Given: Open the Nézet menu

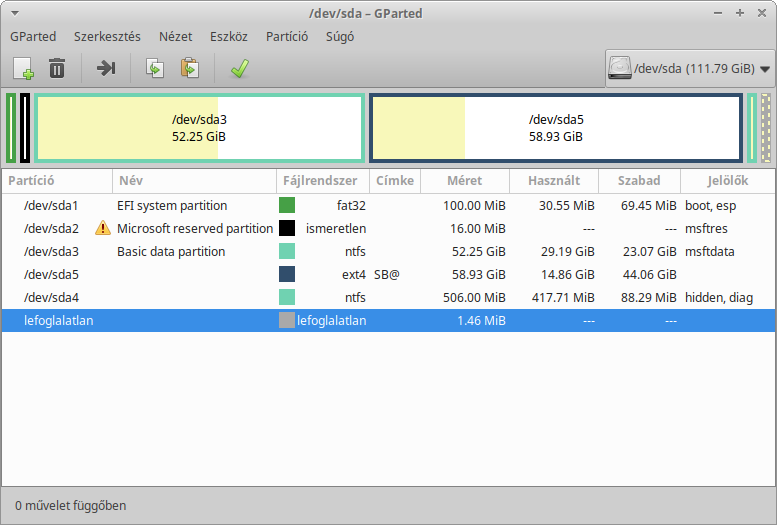Looking at the screenshot, I should [x=175, y=37].
